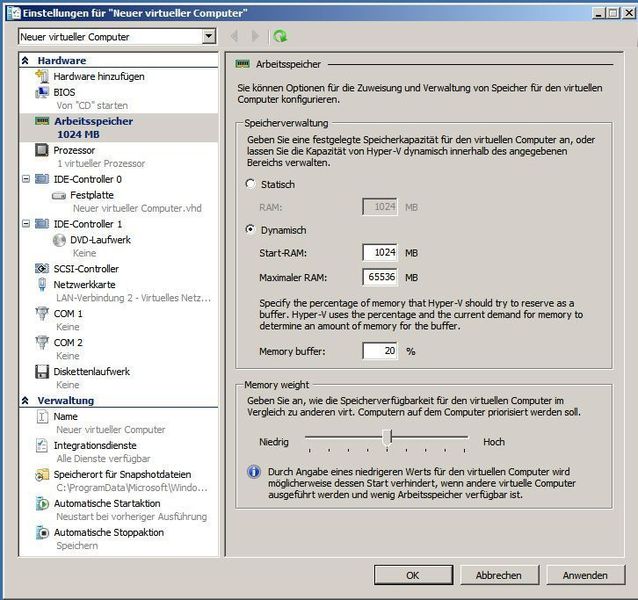Screen dimensions: 638x600
Task: Click the Memory weight slider thumb
Action: click(387, 437)
